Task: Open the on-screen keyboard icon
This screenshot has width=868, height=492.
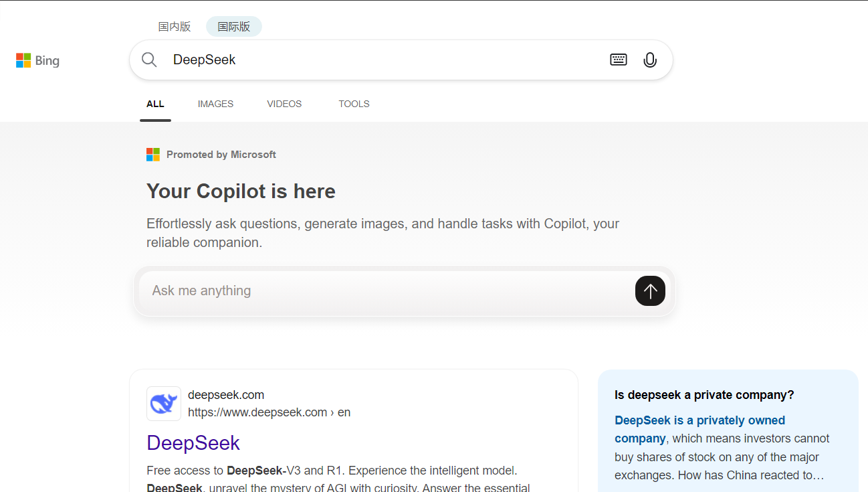Action: (x=619, y=60)
